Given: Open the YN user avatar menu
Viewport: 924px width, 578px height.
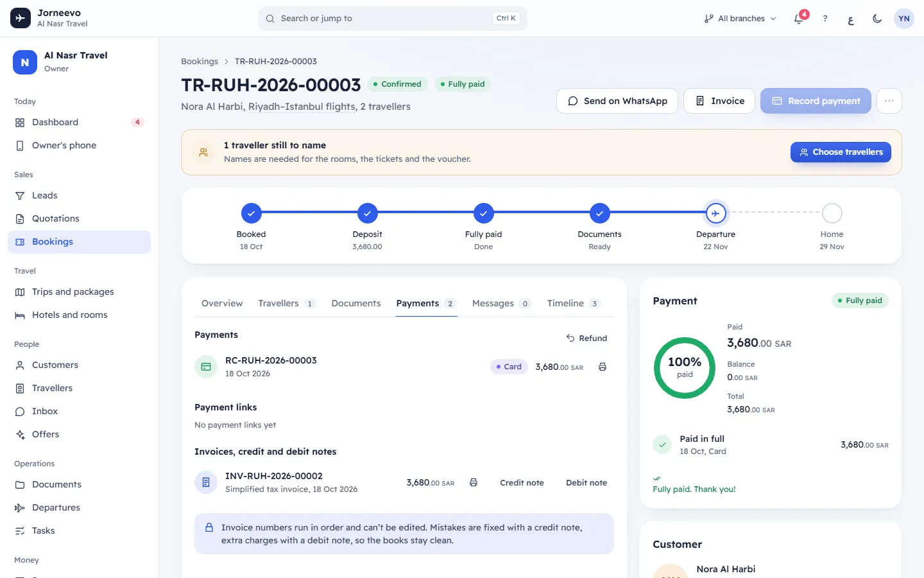Looking at the screenshot, I should coord(904,19).
